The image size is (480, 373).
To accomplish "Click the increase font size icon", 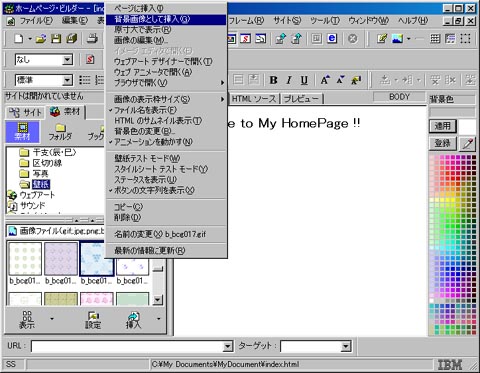I will coord(325,80).
